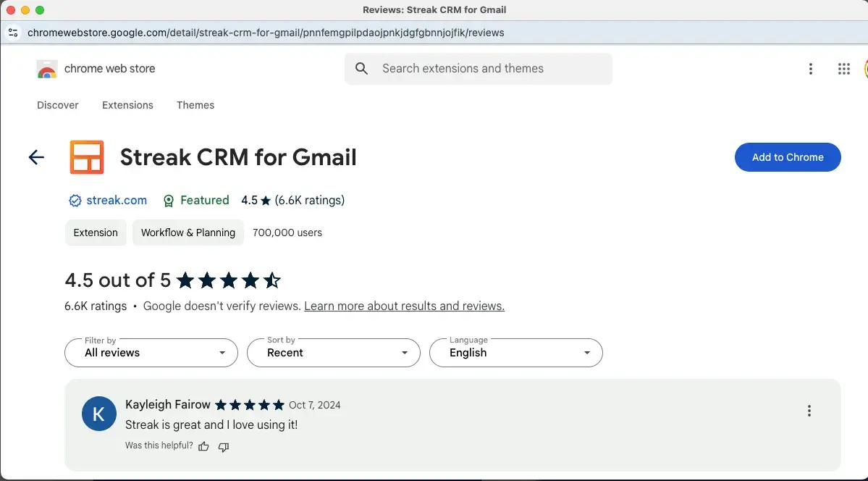Click Add to Chrome button
This screenshot has height=481, width=868.
point(788,157)
